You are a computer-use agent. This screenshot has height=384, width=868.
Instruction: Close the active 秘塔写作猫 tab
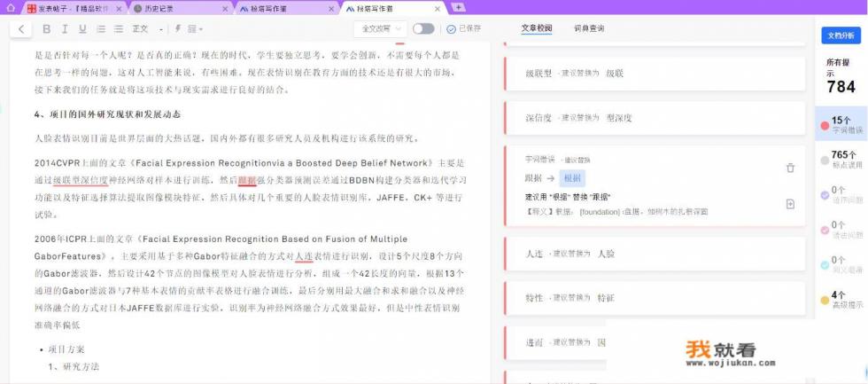(x=438, y=9)
